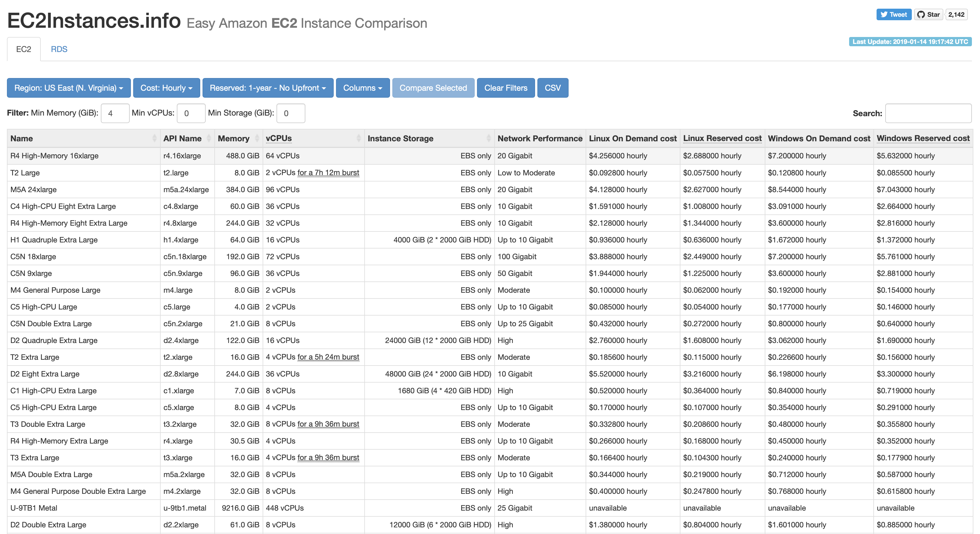This screenshot has width=980, height=534.
Task: Click the 'for a 5h 24m burst' link
Action: (328, 357)
